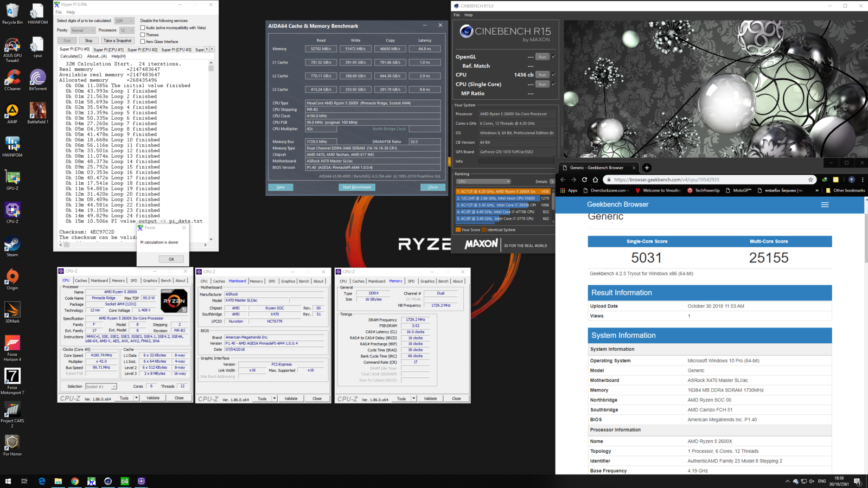The width and height of the screenshot is (868, 488).
Task: Open File Explorer from the taskbar
Action: pos(58,481)
